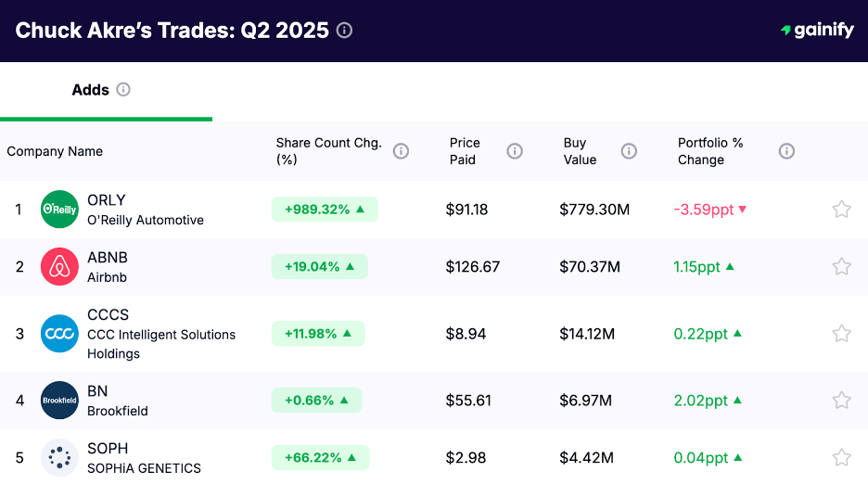Screen dimensions: 868x484
Task: Click the $14.12M buy value
Action: (587, 334)
